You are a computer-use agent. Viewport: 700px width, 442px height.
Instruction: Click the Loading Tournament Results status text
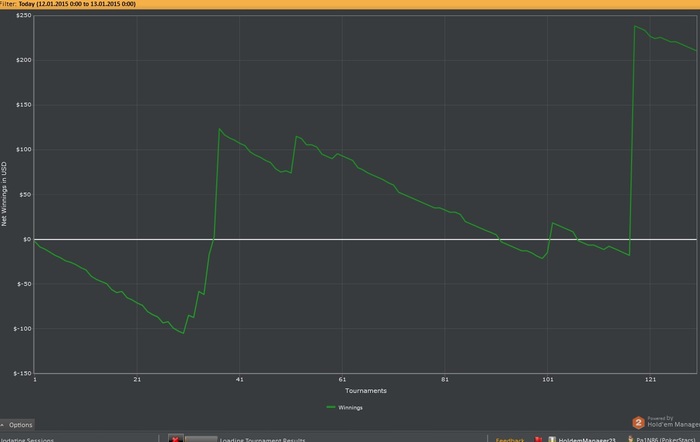coord(262,440)
